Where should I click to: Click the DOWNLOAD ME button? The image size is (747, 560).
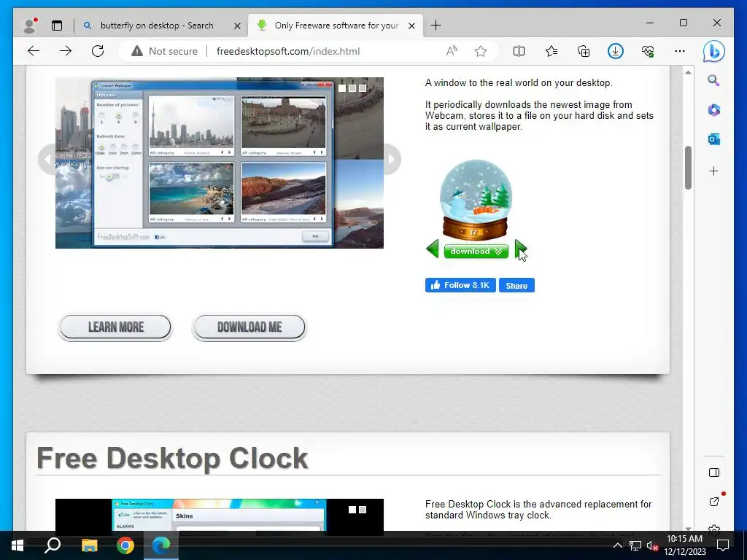click(249, 327)
